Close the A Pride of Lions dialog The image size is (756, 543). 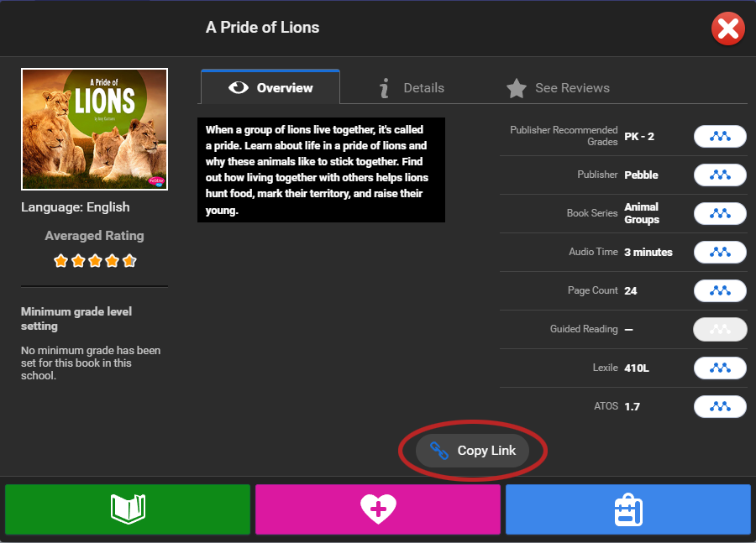(x=728, y=29)
